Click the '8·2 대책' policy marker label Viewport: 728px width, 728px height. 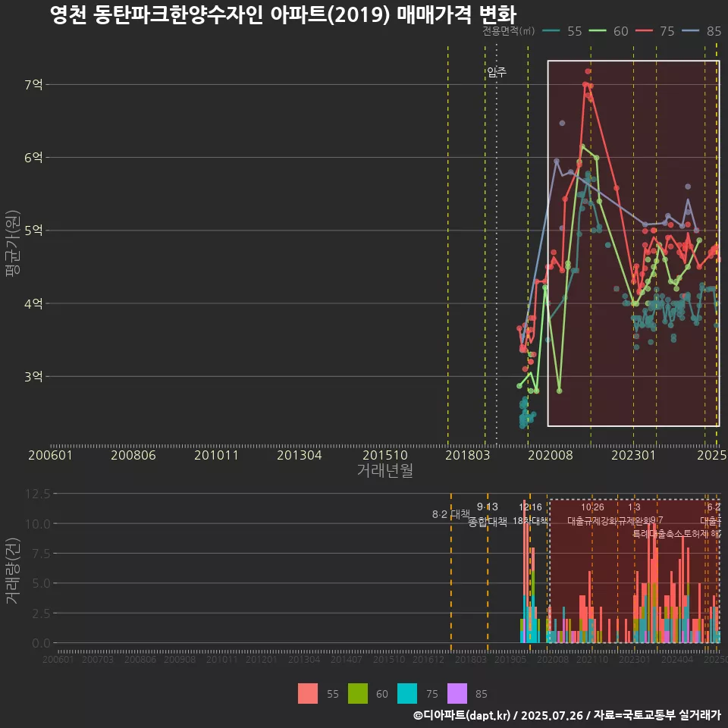pos(450,514)
